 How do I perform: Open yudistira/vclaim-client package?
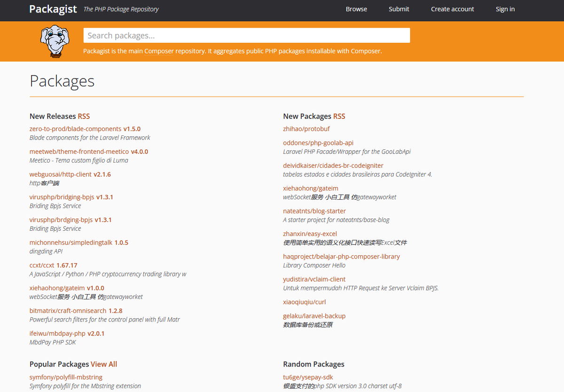point(314,279)
